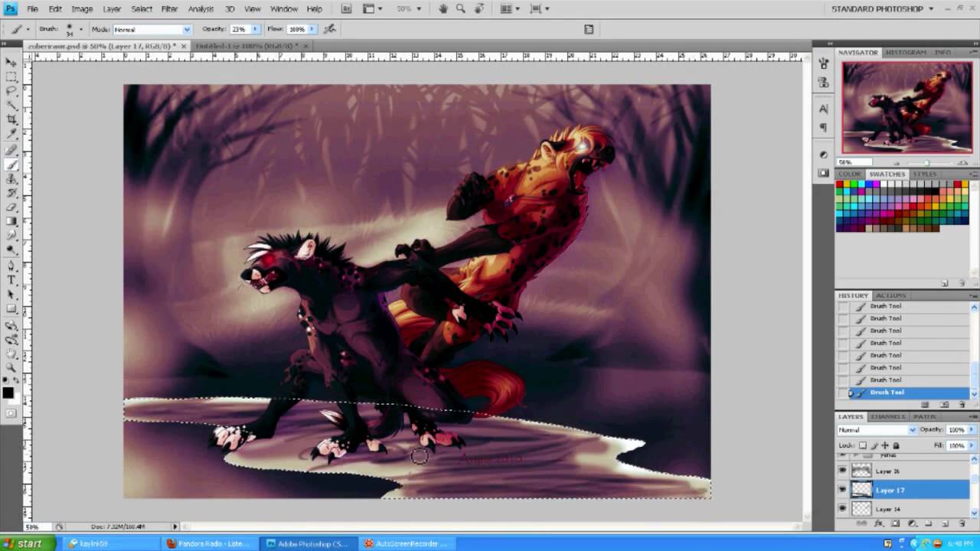Select the Zoom tool in the left toolbox
This screenshot has width=980, height=551.
click(11, 369)
